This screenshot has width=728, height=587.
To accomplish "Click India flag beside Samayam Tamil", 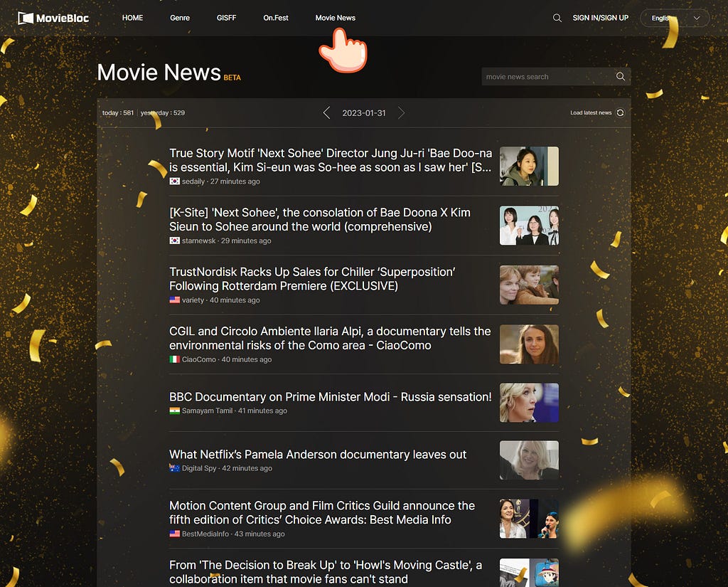I will click(175, 411).
